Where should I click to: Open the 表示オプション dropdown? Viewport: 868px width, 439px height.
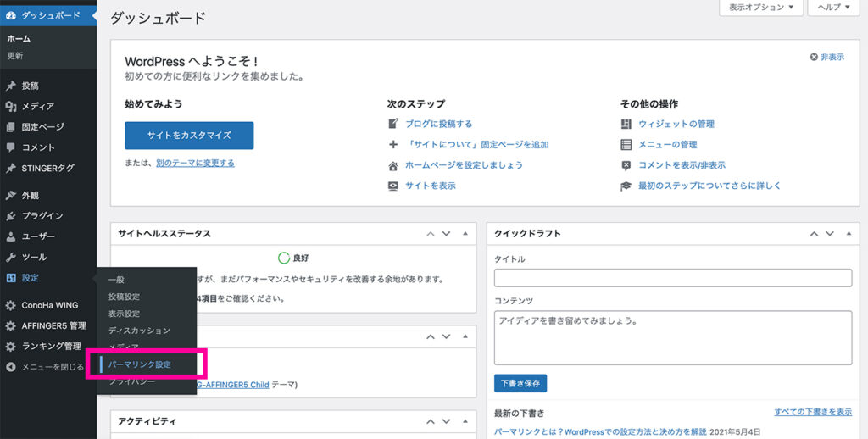(x=761, y=7)
